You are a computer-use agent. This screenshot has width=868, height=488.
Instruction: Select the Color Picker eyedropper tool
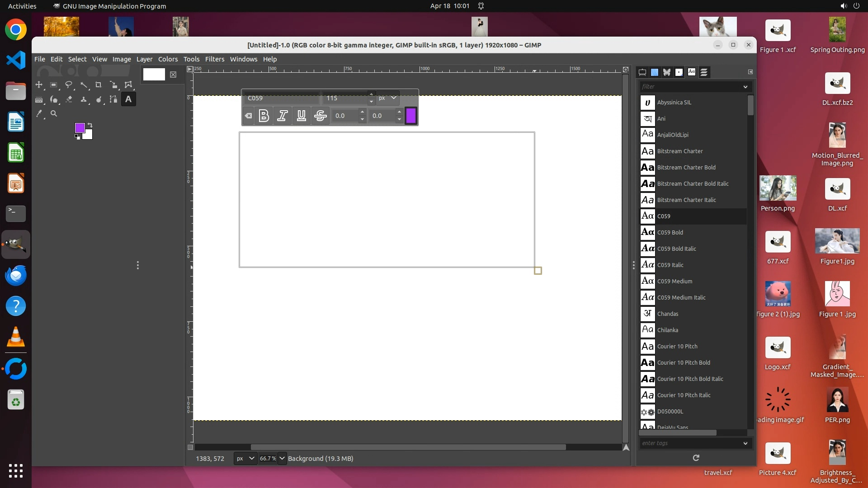point(39,114)
